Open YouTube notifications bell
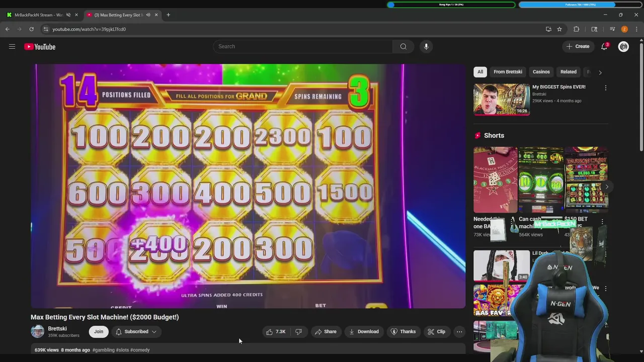This screenshot has height=362, width=644. pos(604,46)
